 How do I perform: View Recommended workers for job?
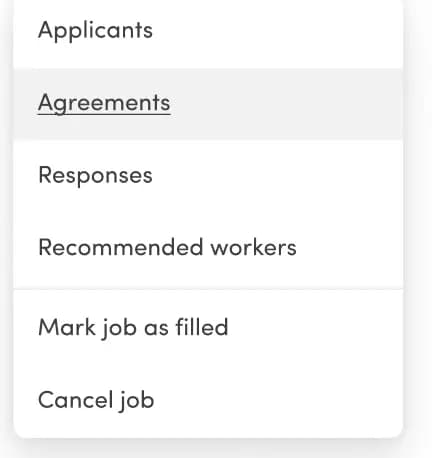point(208,248)
